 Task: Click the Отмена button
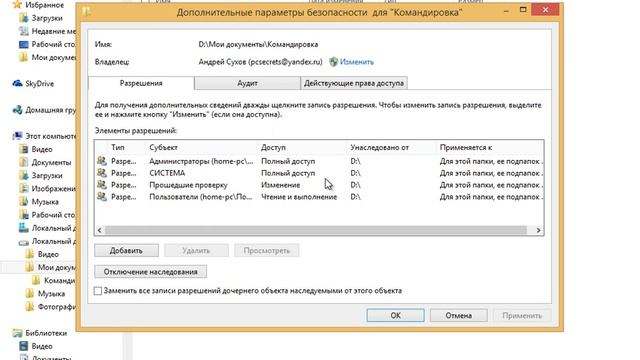click(x=458, y=316)
